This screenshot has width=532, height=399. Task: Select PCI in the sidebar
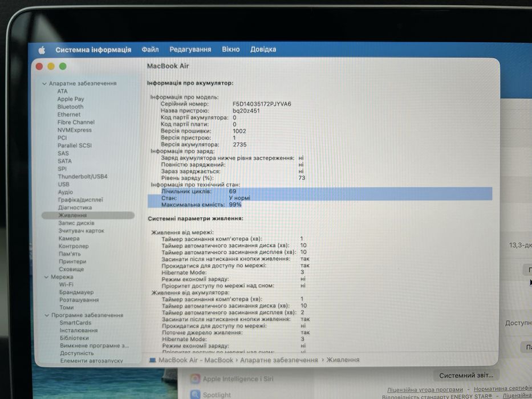(62, 138)
